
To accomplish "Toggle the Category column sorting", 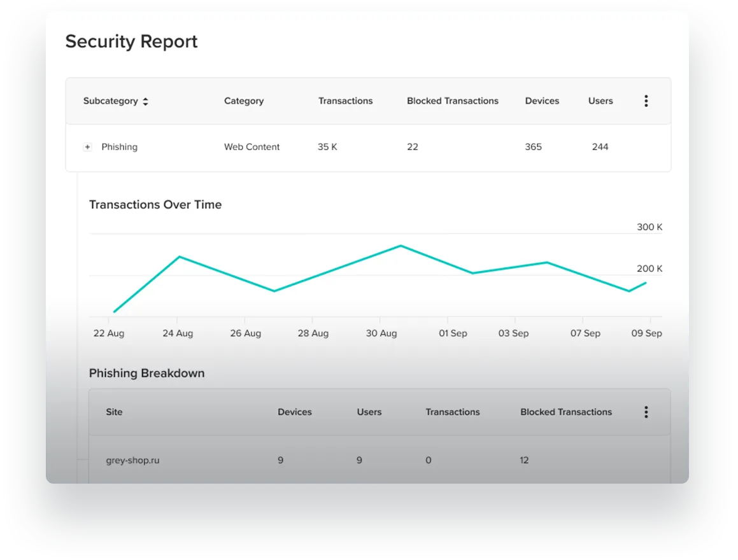I will 244,101.
